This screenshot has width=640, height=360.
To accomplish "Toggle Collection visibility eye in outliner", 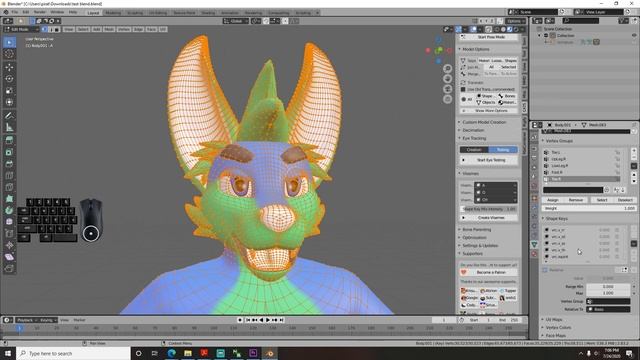I will point(634,36).
